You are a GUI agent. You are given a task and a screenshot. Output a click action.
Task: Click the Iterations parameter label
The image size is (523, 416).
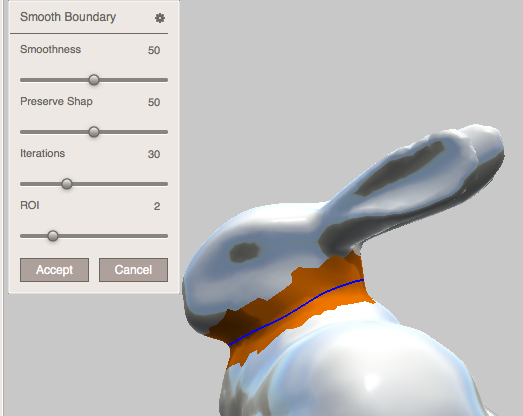[42, 153]
